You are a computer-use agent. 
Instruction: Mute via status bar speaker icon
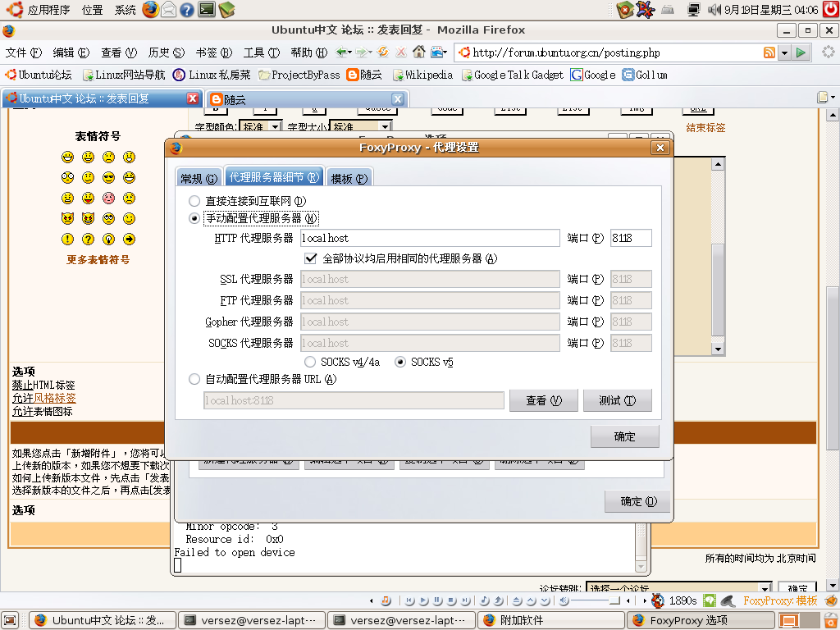coord(564,601)
